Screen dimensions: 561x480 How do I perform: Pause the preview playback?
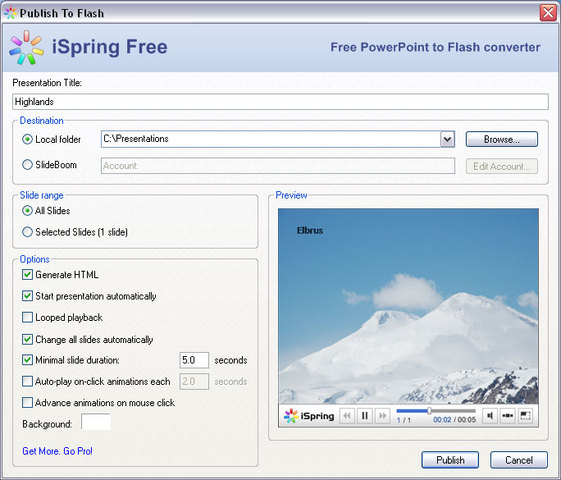(x=365, y=416)
